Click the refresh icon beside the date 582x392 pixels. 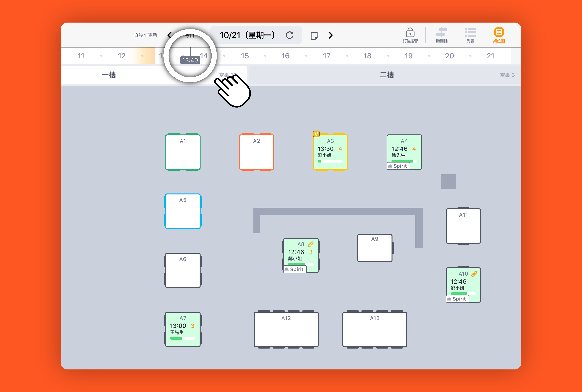click(x=289, y=35)
